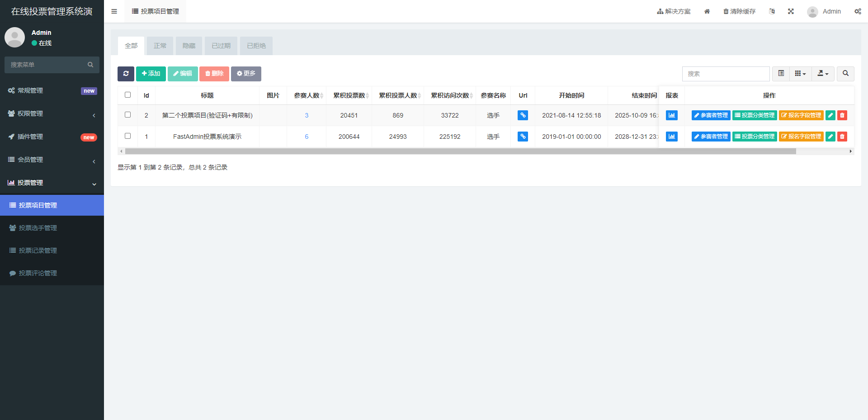Click 参赛者管理 for first project
868x420 pixels.
(711, 115)
